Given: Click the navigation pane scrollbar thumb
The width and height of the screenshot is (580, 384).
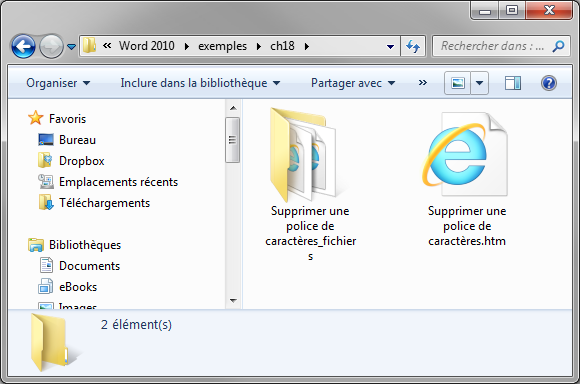Looking at the screenshot, I should 233,140.
